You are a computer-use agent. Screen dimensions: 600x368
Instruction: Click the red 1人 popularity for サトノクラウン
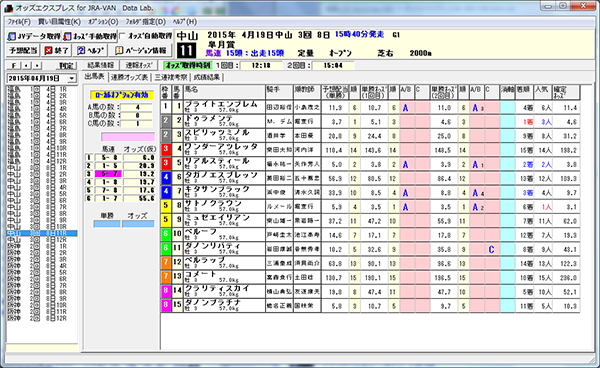546,207
